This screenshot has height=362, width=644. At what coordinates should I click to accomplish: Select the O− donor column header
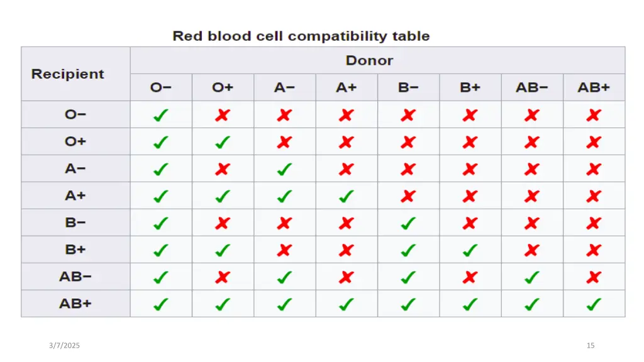point(161,87)
